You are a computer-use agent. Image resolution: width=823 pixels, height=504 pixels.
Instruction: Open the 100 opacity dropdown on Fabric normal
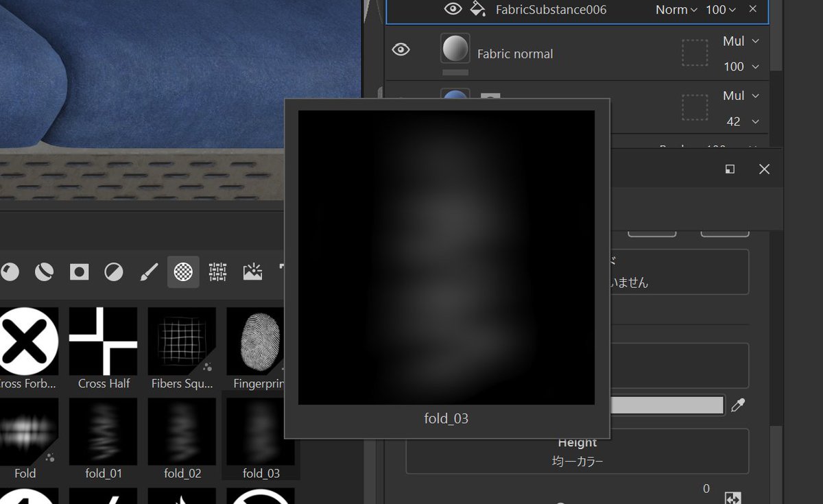tap(741, 67)
